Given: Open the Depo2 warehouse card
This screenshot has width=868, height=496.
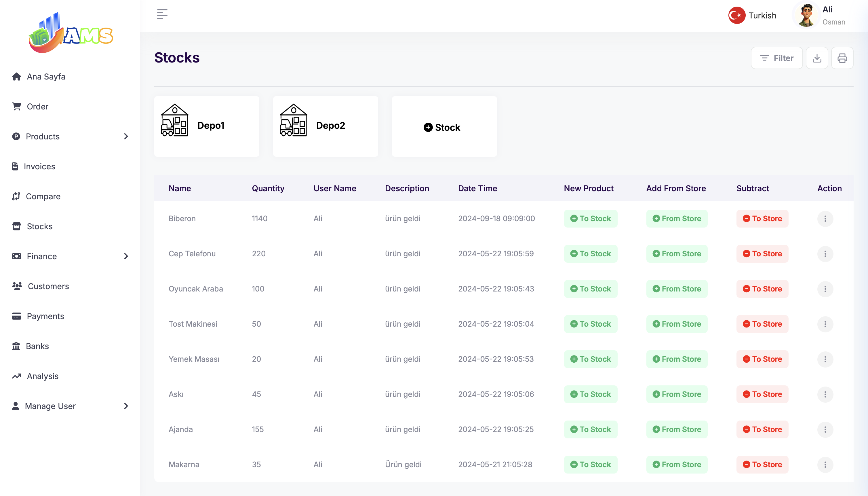Looking at the screenshot, I should [325, 126].
